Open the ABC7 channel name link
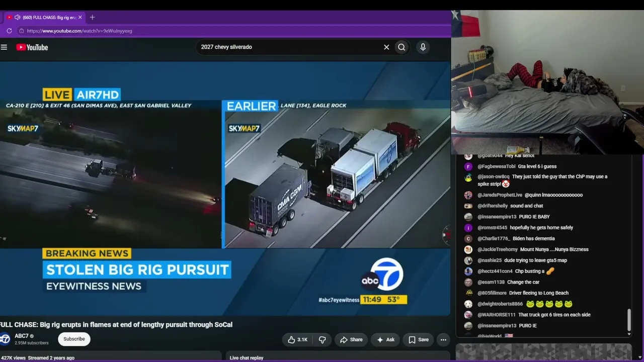 tap(22, 336)
